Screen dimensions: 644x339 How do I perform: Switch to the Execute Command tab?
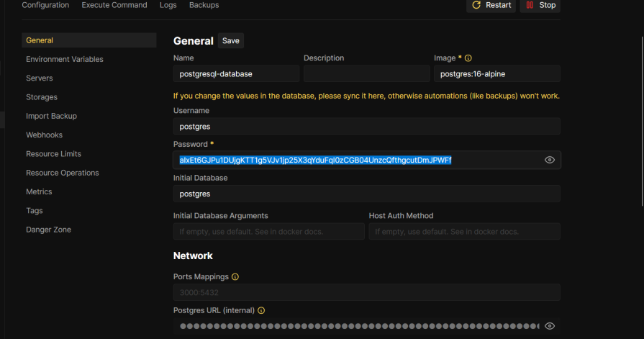click(114, 5)
